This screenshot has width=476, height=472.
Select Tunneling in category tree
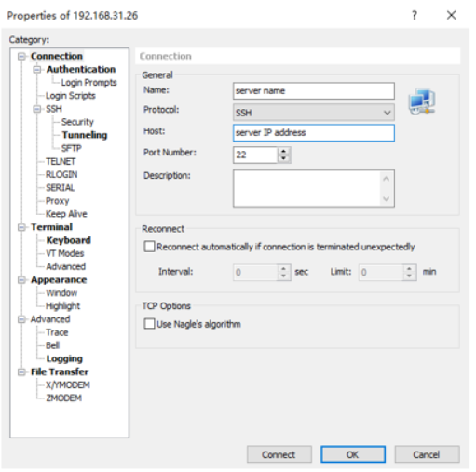coord(85,135)
